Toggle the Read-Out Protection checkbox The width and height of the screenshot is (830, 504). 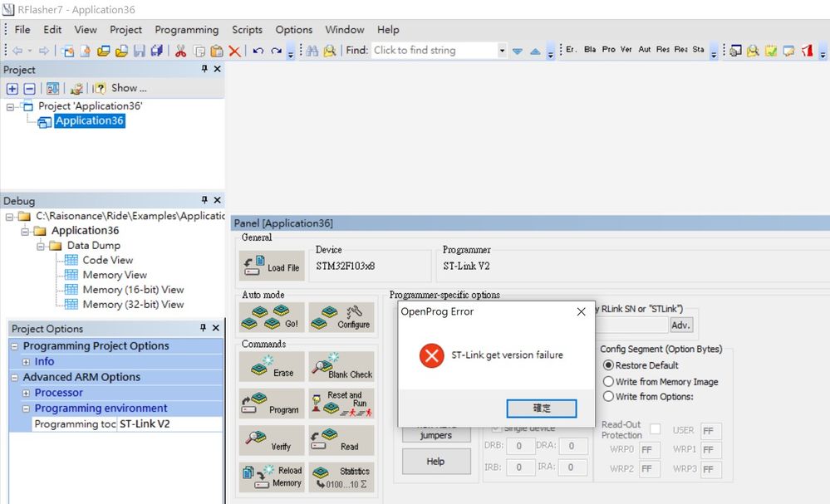(x=656, y=429)
